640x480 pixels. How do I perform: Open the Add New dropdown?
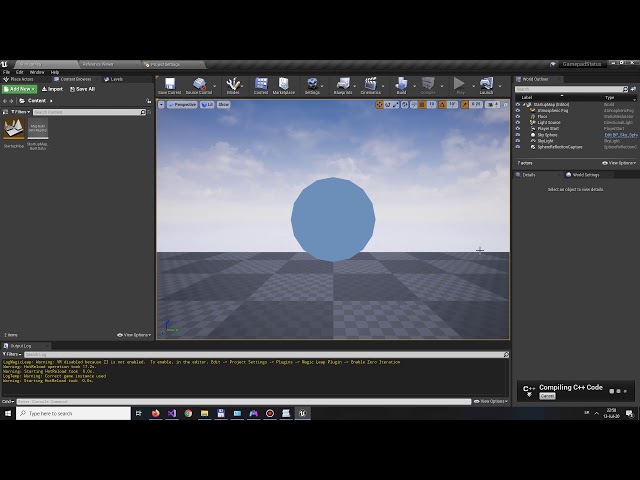pos(19,89)
